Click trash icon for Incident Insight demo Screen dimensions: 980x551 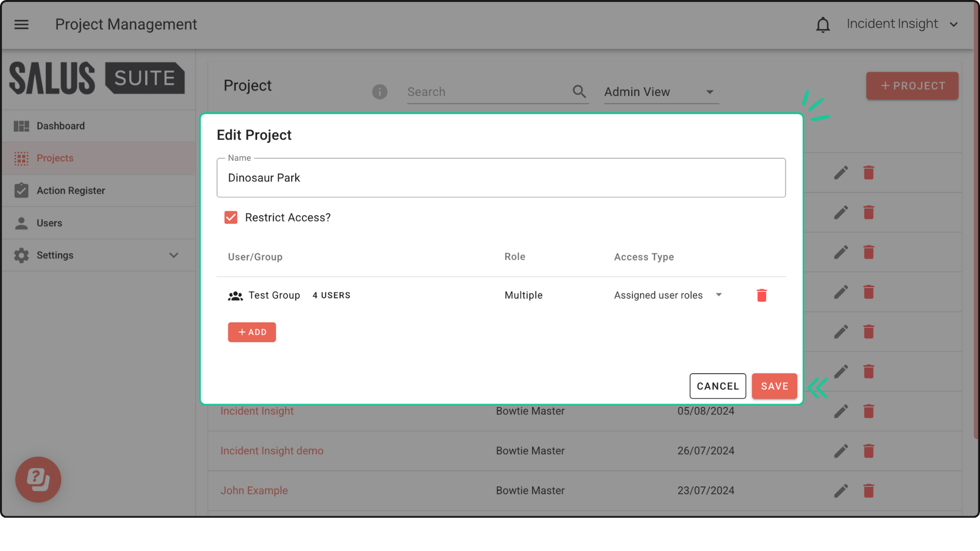tap(868, 451)
